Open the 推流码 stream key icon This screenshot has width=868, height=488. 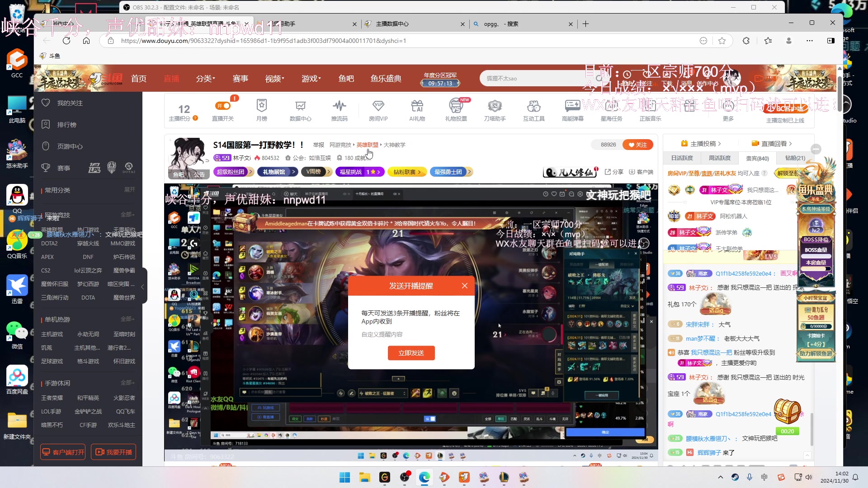point(340,110)
